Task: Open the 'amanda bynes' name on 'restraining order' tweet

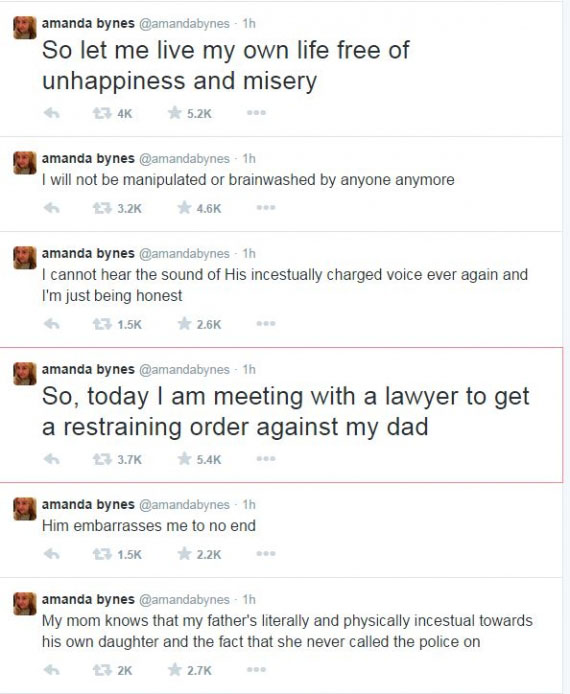Action: tap(88, 369)
